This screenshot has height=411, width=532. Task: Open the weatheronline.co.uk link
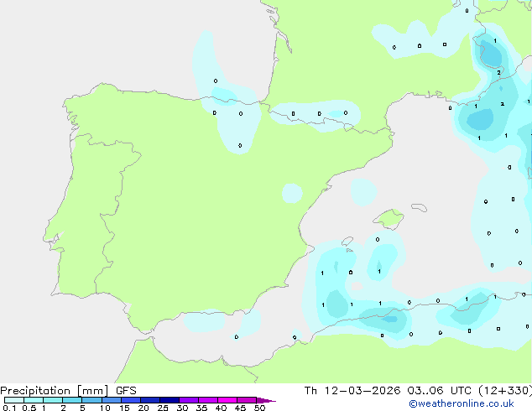click(462, 404)
